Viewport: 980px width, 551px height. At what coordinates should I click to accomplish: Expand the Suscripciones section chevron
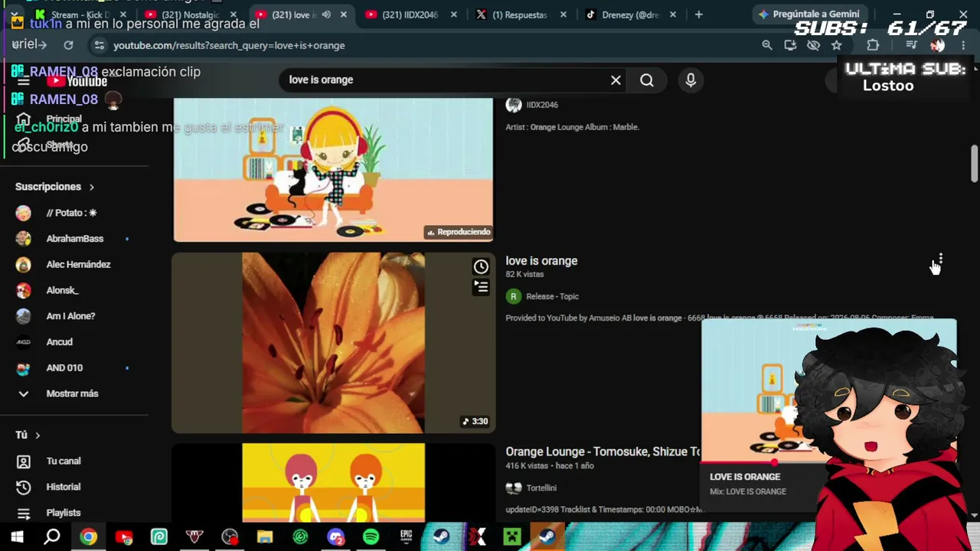pos(92,187)
